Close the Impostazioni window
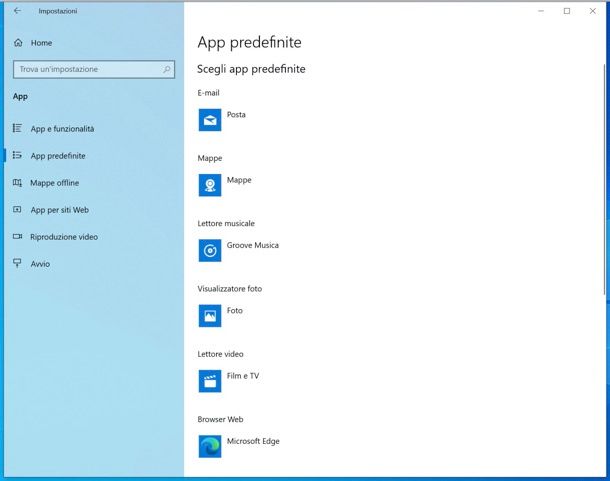 [592, 11]
